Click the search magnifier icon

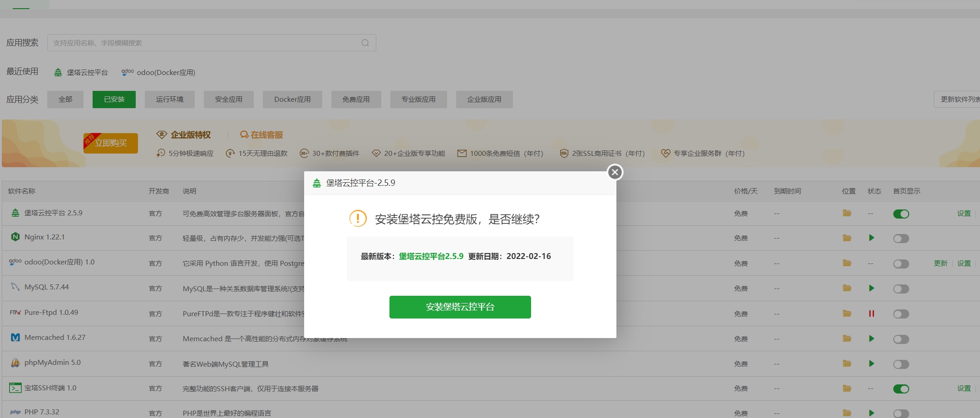365,43
